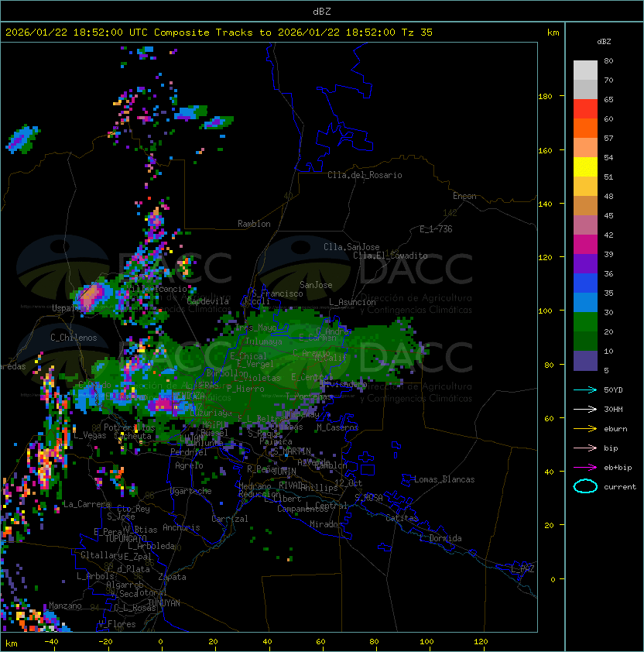The image size is (644, 652).
Task: Click the 'E_1-736' map label
Action: 436,229
